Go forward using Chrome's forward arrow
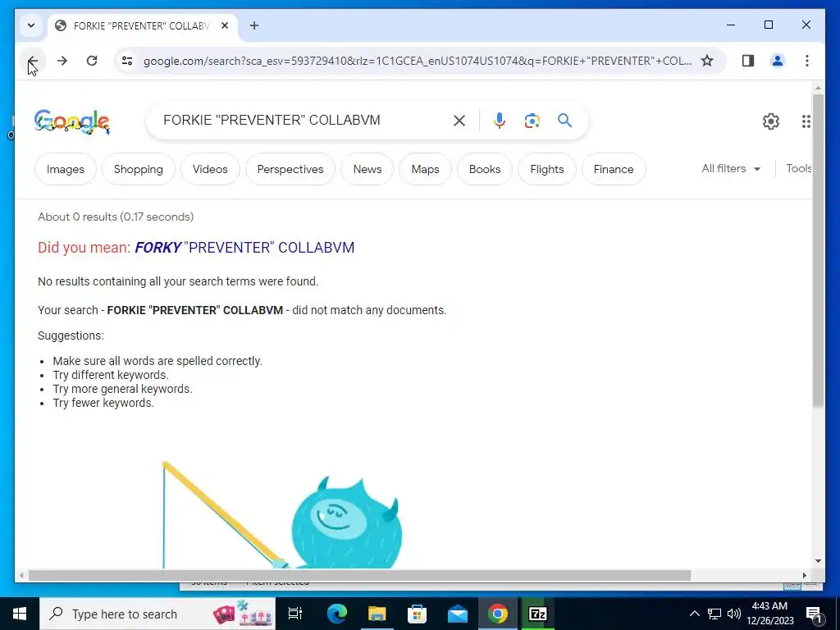This screenshot has height=630, width=840. point(62,61)
